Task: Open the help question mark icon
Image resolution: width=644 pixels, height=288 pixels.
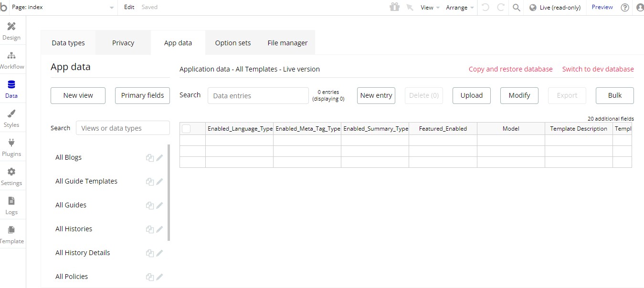Action: 625,8
